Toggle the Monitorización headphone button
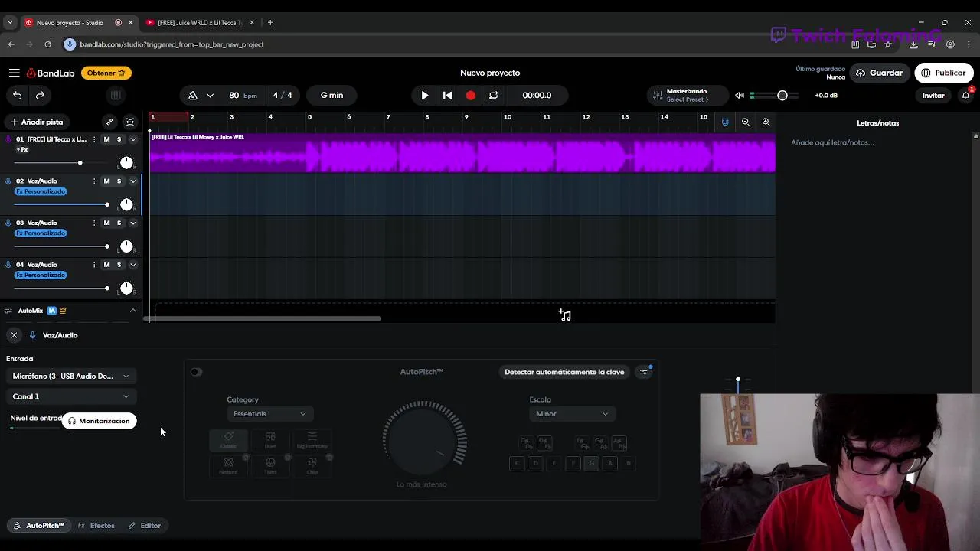 pyautogui.click(x=99, y=421)
